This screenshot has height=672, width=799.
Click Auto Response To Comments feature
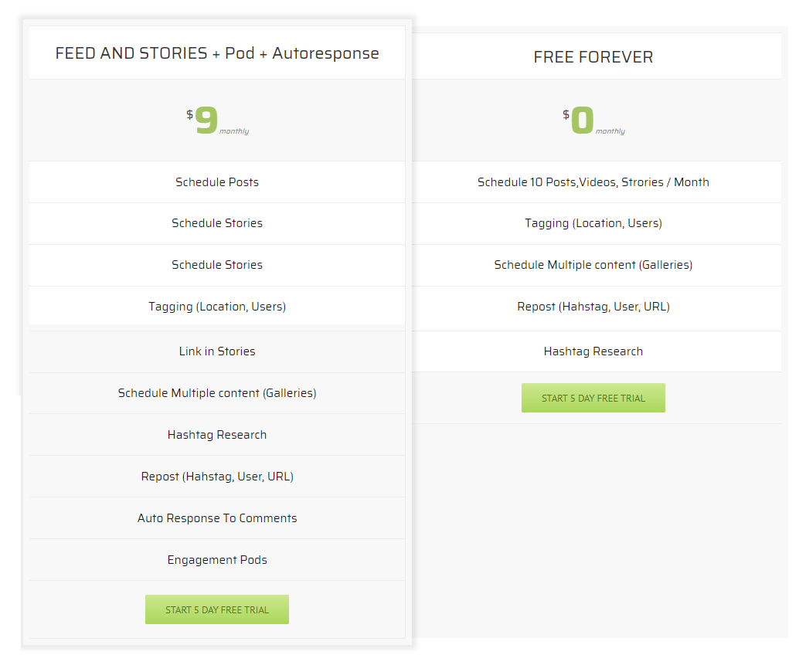click(x=217, y=518)
